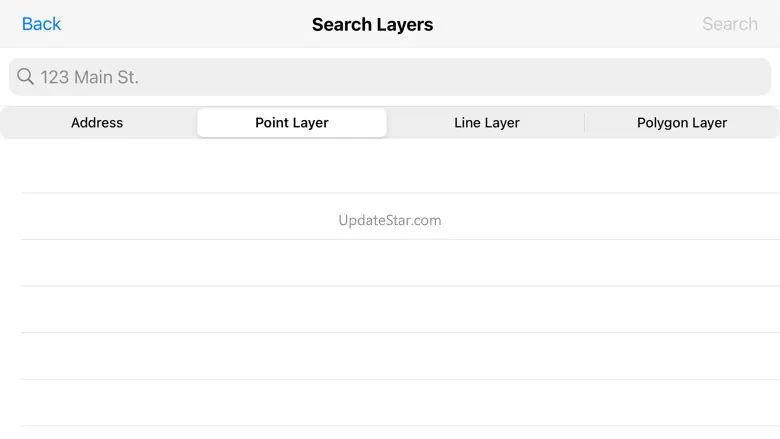Select the Point Layer tab
Viewport: 780px width, 439px height.
click(x=292, y=123)
